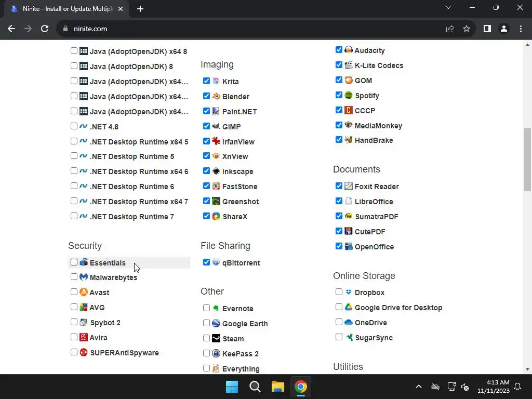The height and width of the screenshot is (399, 532).
Task: Click the Java (AdoptOpenJDK) x64 8 label
Action: point(138,51)
